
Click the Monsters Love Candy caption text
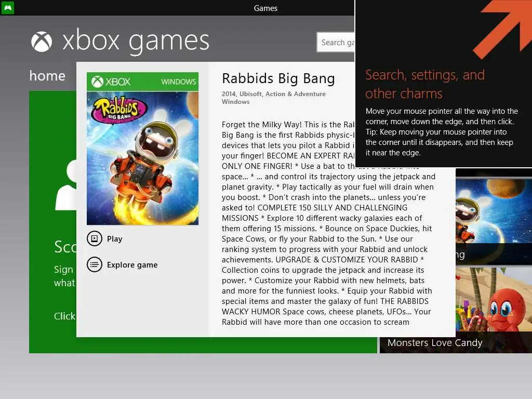tap(435, 343)
